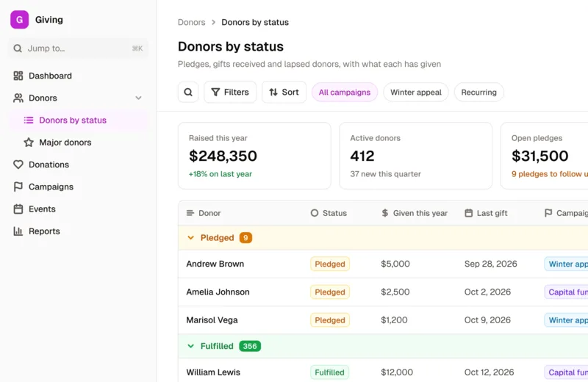
Task: Click Andrew Brown's Winter appeal campaign tag
Action: click(x=566, y=264)
